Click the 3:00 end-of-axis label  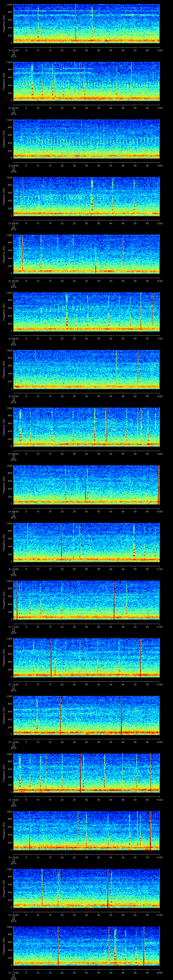pyautogui.click(x=160, y=108)
